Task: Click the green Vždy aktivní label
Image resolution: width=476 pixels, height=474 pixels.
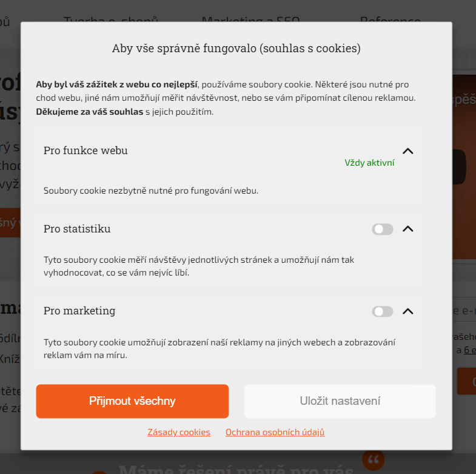Action: [369, 163]
